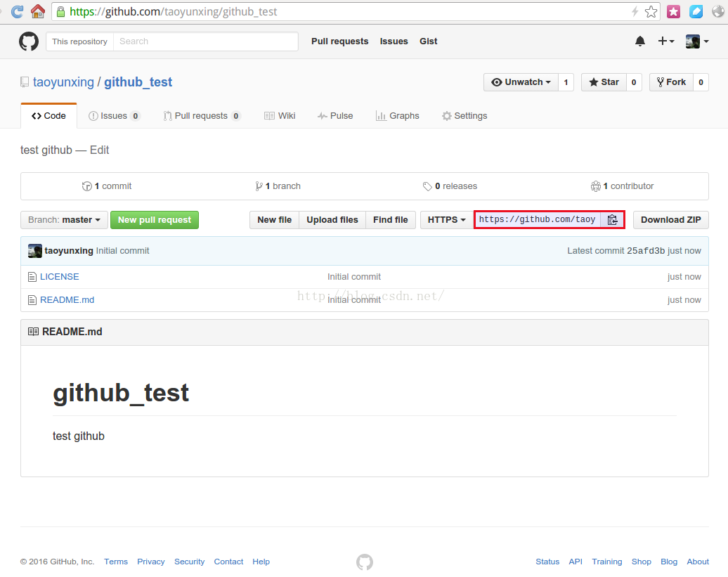Go to browser home page icon

point(38,11)
